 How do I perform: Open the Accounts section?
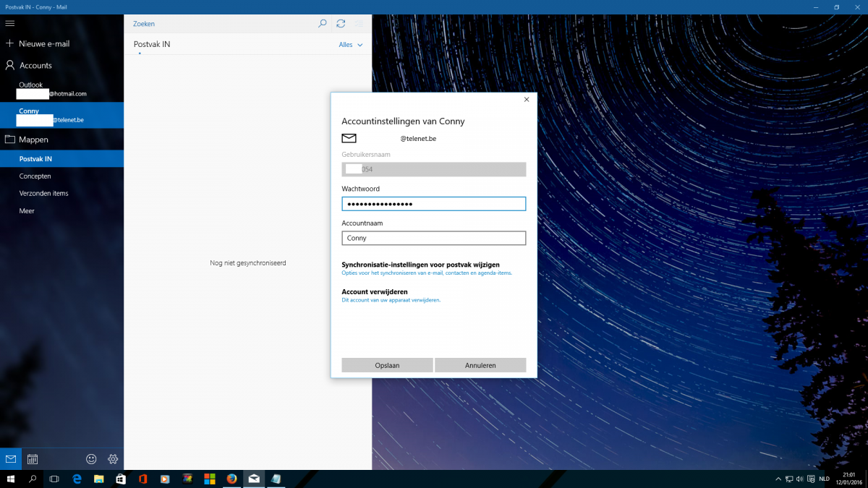click(61, 65)
